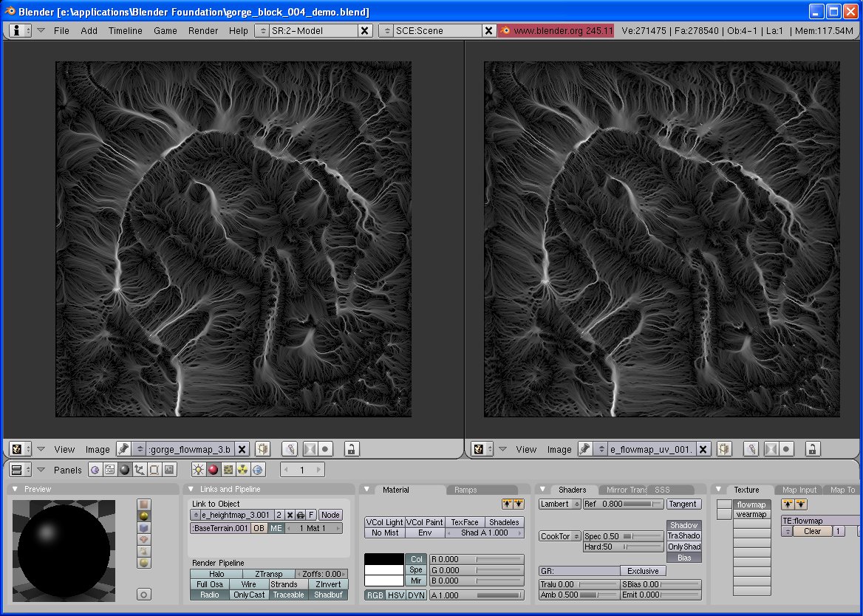Open the Shading context (sphere icon)
863x616 pixels.
click(124, 470)
